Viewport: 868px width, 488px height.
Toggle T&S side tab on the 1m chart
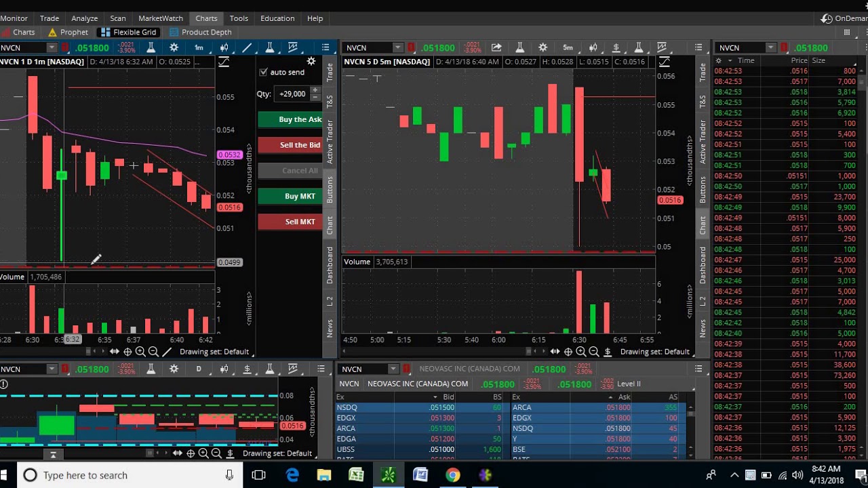(330, 102)
